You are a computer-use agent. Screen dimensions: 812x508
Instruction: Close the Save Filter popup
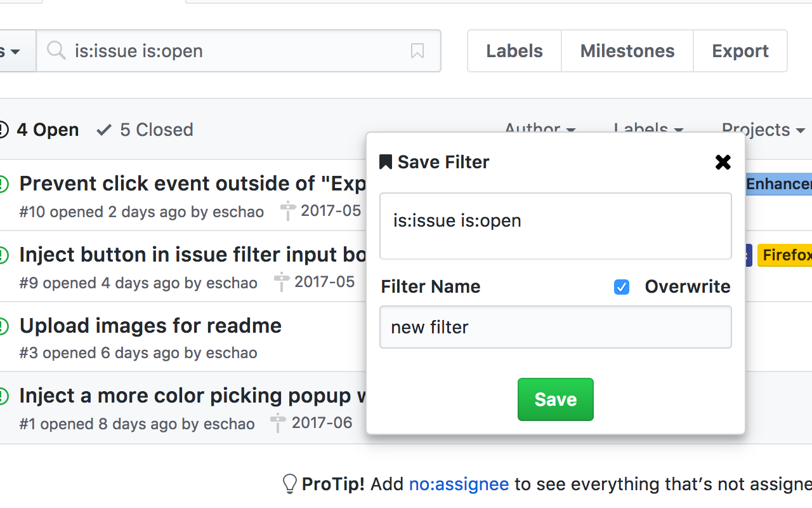tap(723, 163)
